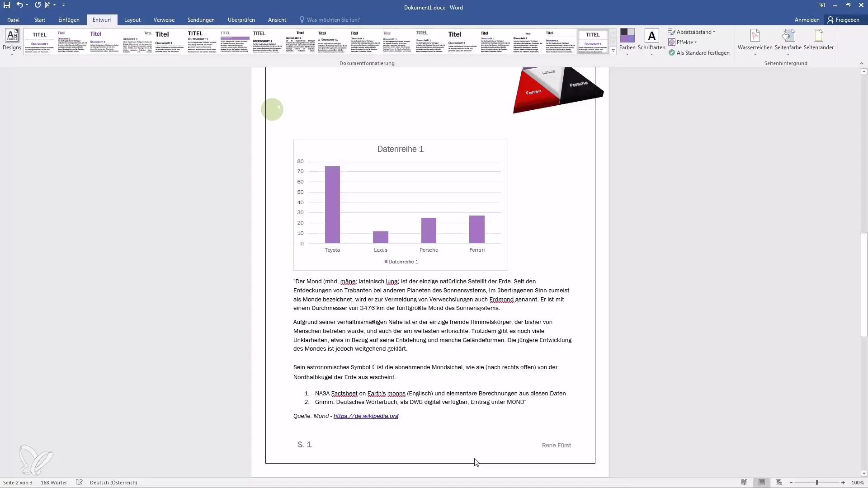Click the Toyota bar in the chart
Screen dimensions: 868x488
pos(332,205)
